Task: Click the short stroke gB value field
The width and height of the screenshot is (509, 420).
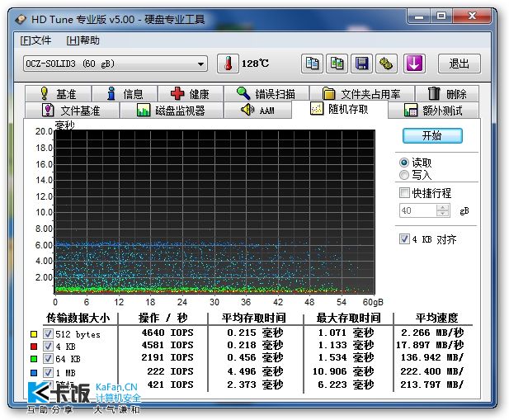Action: [x=418, y=210]
